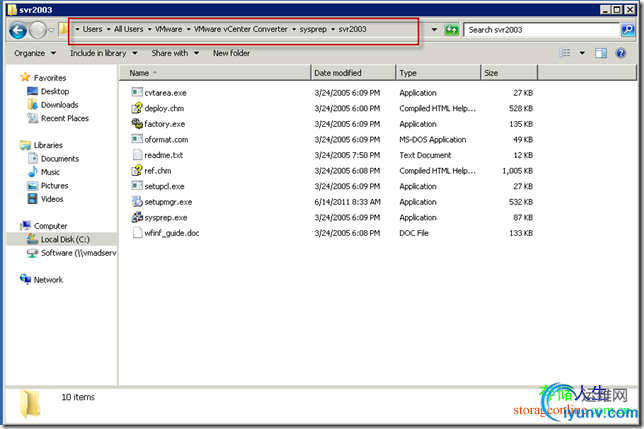The width and height of the screenshot is (644, 429).
Task: Click the 6/14/2011 8:33 AM date
Action: click(347, 202)
